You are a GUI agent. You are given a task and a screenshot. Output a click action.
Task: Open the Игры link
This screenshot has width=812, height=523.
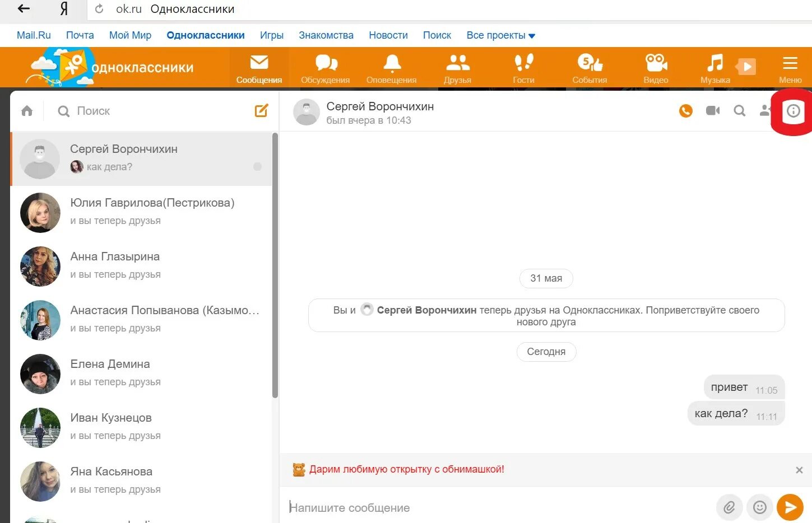click(x=272, y=35)
